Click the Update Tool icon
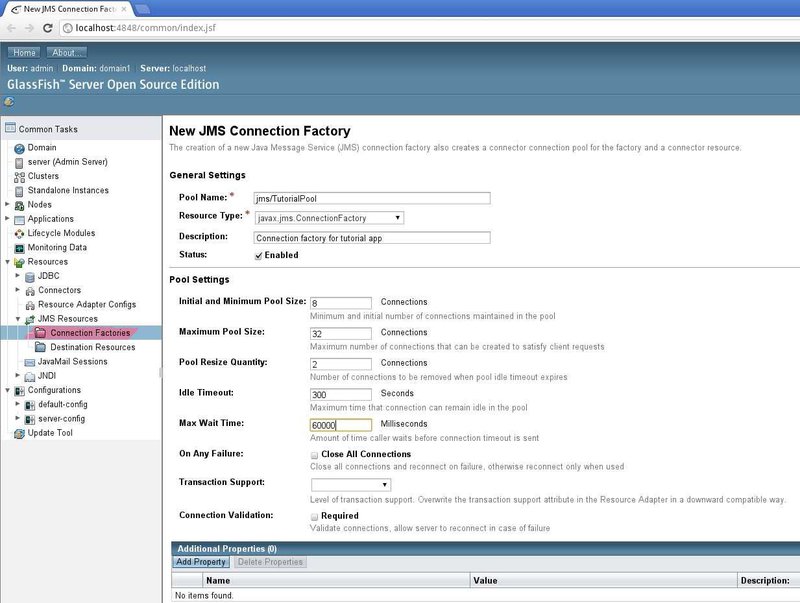 click(19, 434)
